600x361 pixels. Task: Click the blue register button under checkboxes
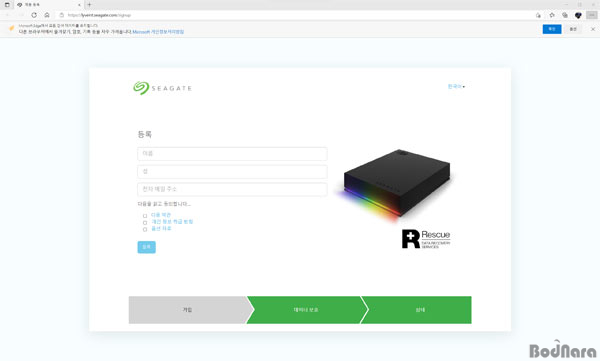pos(147,247)
